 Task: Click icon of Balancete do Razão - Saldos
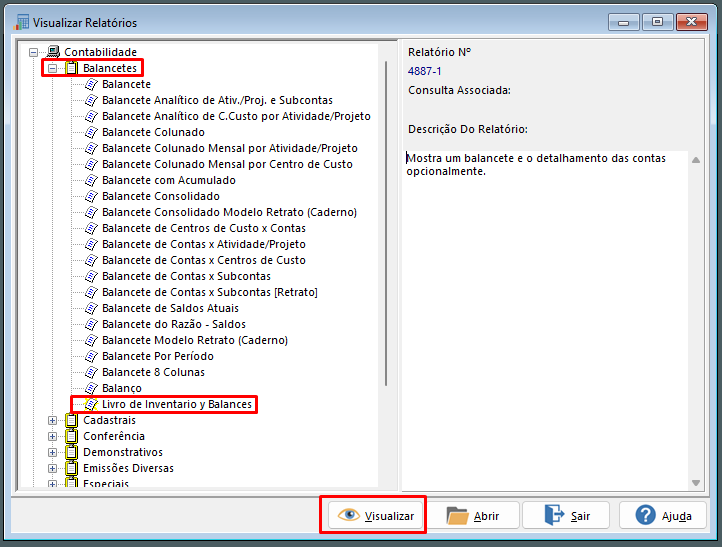[92, 324]
